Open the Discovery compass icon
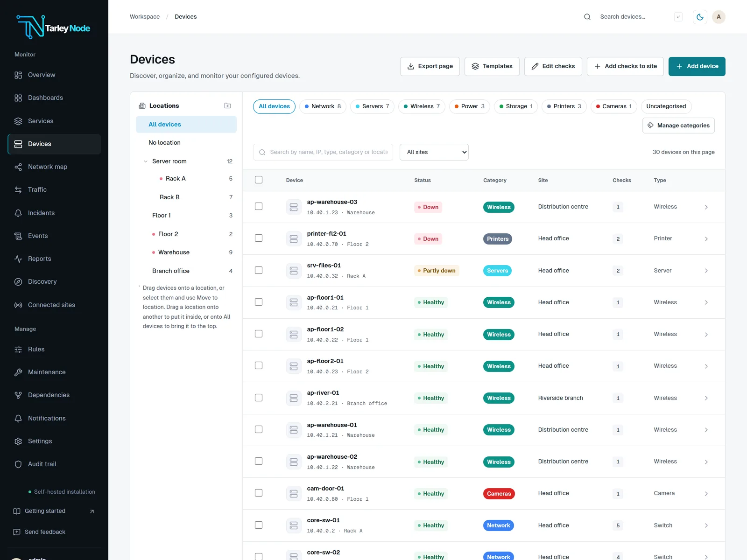 click(x=18, y=282)
